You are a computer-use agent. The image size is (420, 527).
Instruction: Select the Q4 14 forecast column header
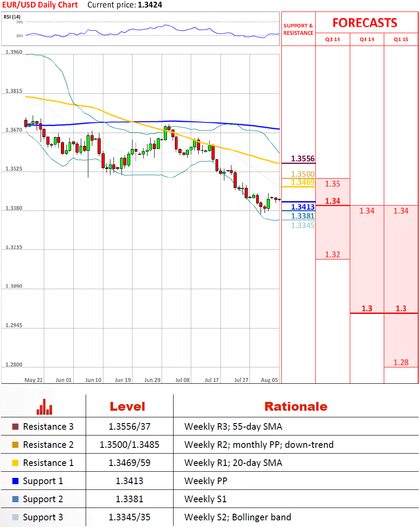[x=367, y=39]
